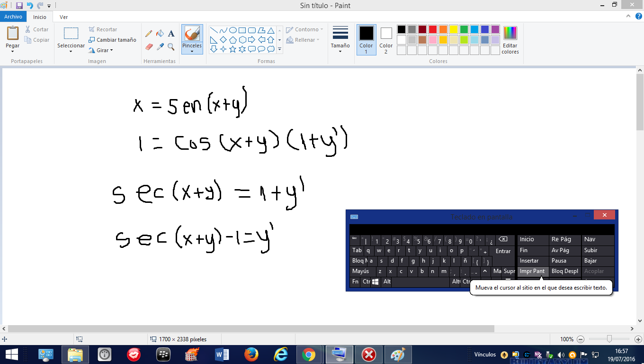This screenshot has height=364, width=644.
Task: Open the Archivo menu
Action: coord(13,17)
